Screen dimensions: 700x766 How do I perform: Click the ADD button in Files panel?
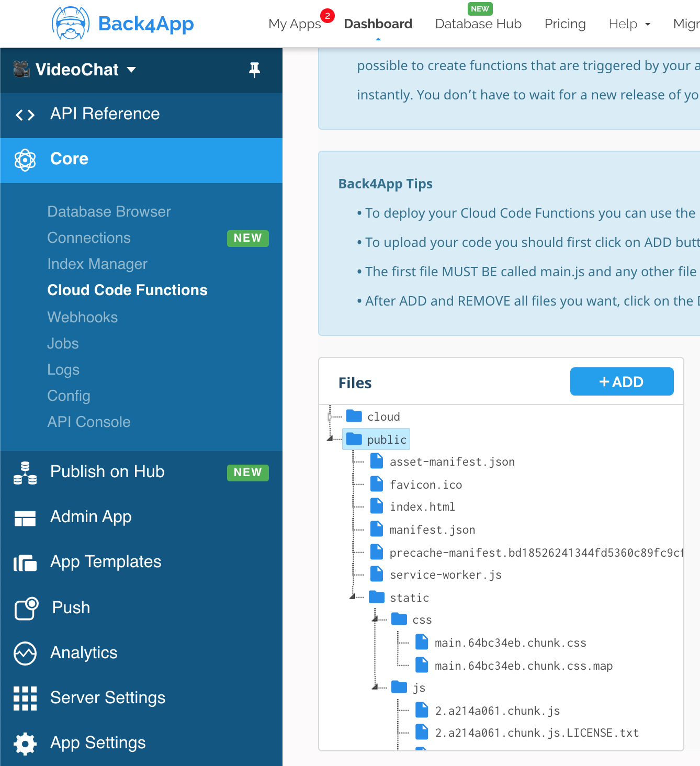[x=622, y=381]
